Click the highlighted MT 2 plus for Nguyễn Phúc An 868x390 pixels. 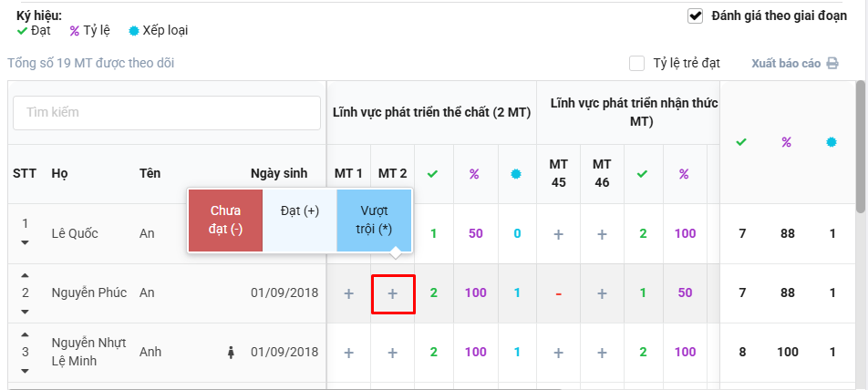393,293
